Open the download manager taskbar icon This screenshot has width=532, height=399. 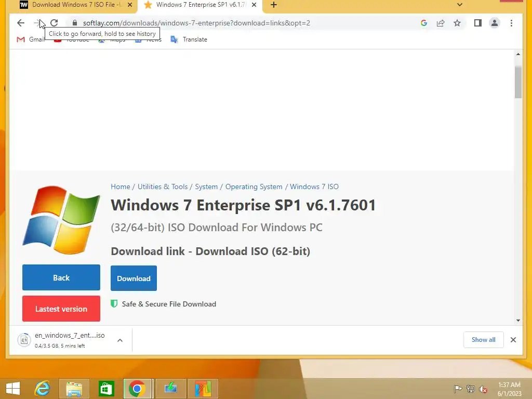(x=170, y=389)
